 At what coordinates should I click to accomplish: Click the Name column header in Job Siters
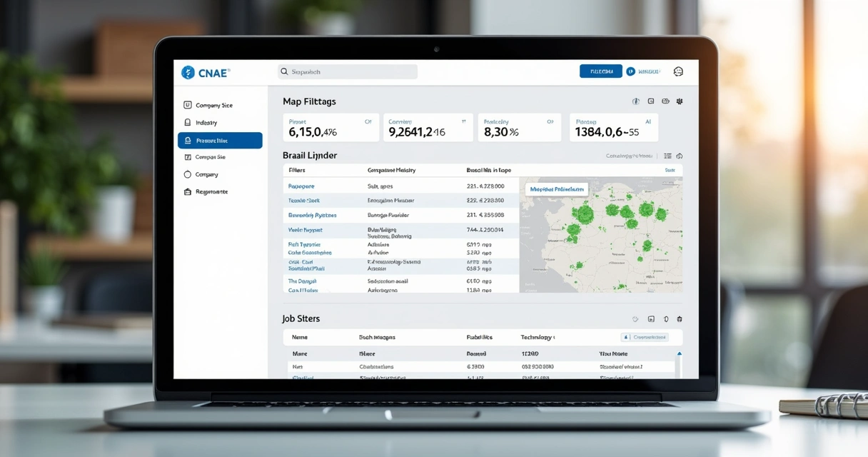click(300, 337)
